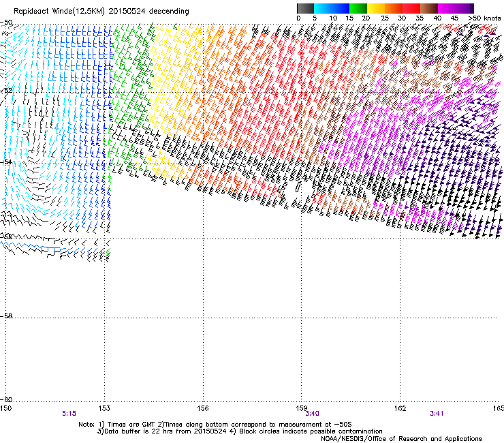Screen dimensions: 504x443
Task: Click the 153 longitude axis label
Action: point(104,408)
